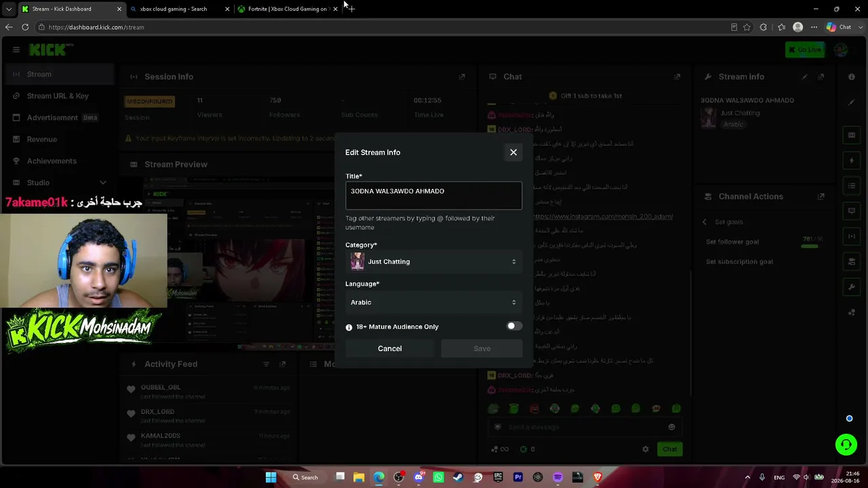
Task: Toggle 18+ Mature Audience Only switch
Action: pos(515,326)
